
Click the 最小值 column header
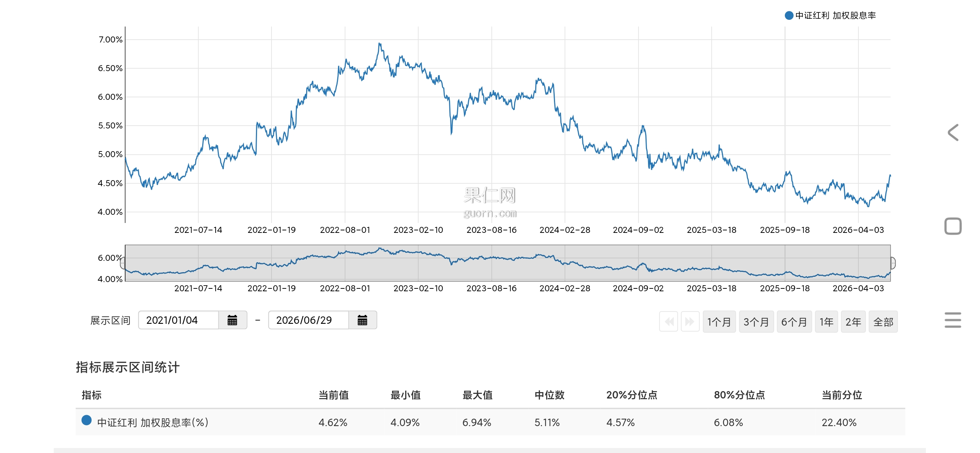point(406,395)
